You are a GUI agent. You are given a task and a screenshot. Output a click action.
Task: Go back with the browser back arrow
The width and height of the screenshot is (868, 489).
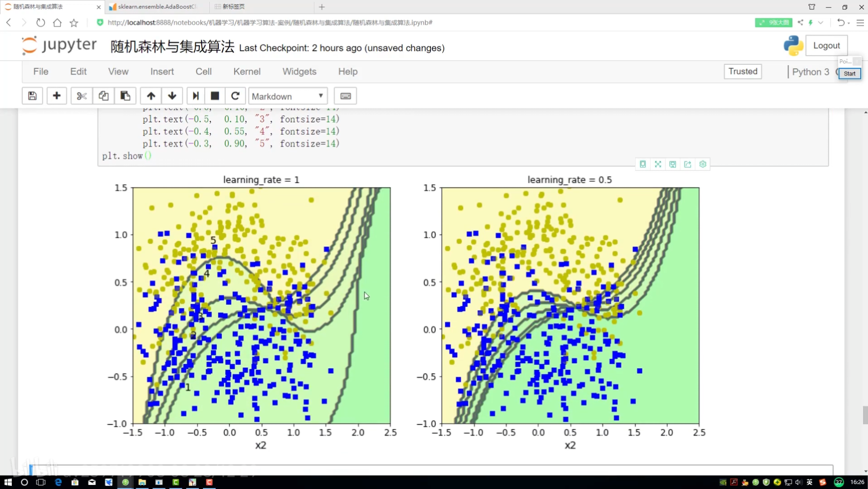pyautogui.click(x=9, y=23)
